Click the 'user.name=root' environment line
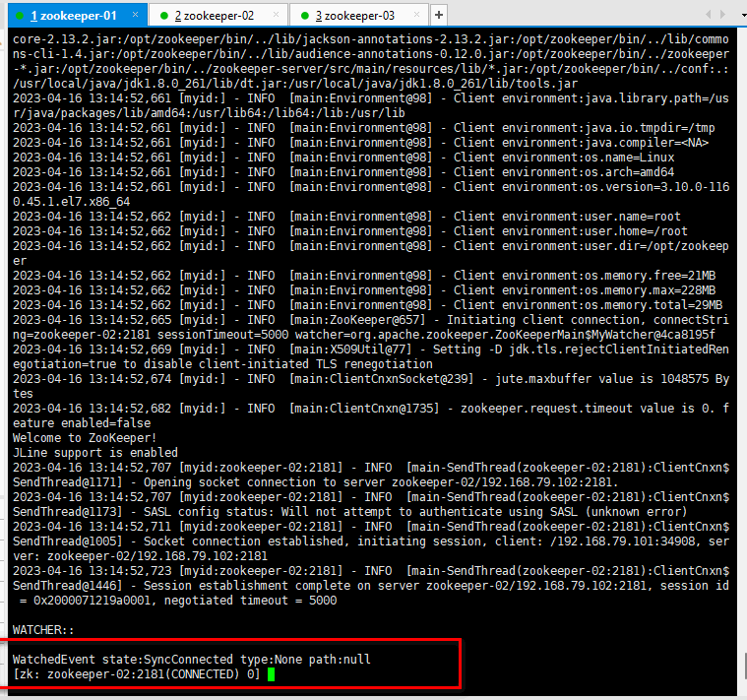Image resolution: width=747 pixels, height=700 pixels. [x=346, y=217]
